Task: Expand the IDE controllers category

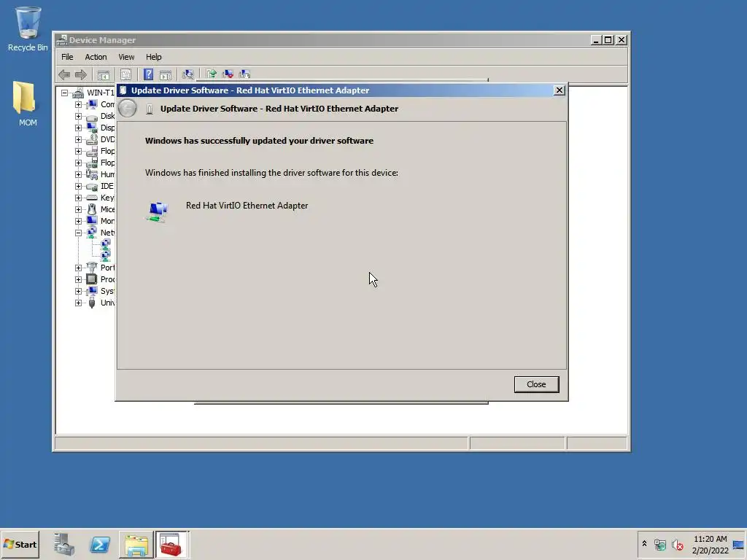Action: coord(78,186)
